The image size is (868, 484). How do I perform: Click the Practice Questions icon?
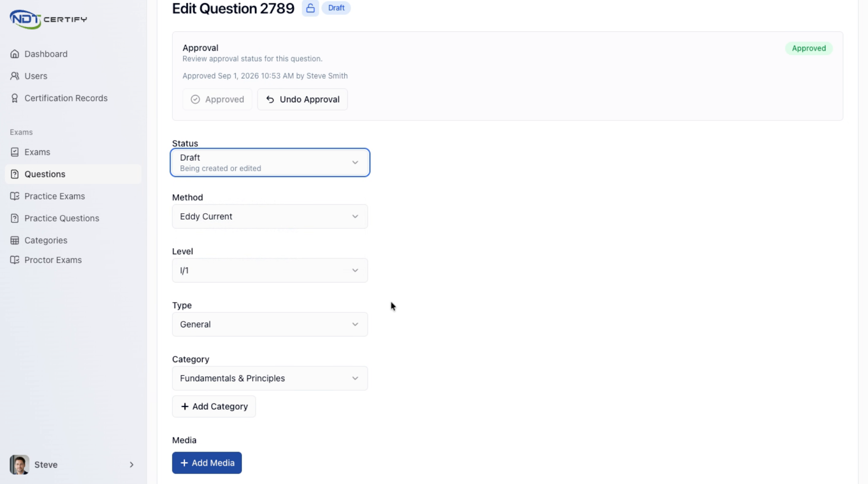[x=15, y=218]
